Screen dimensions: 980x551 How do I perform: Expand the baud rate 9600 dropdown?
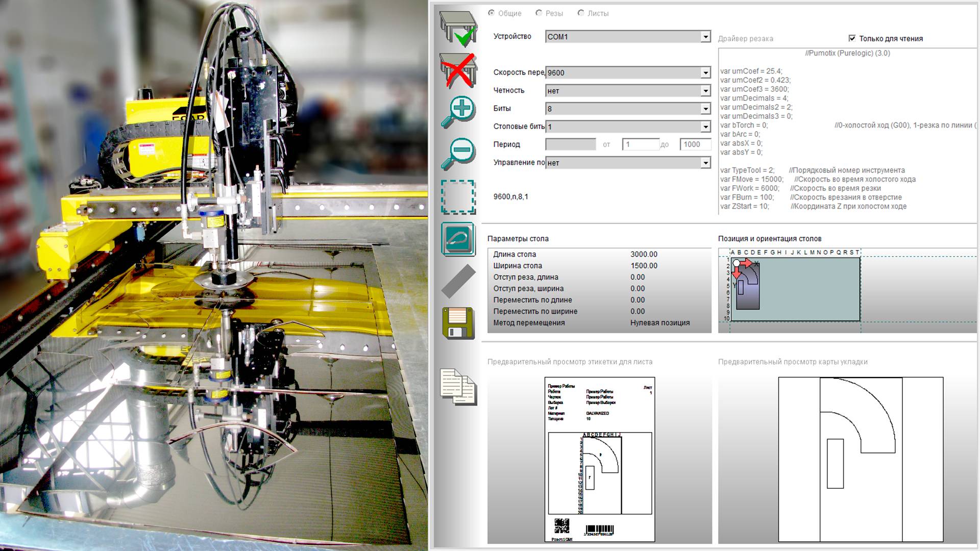coord(705,73)
